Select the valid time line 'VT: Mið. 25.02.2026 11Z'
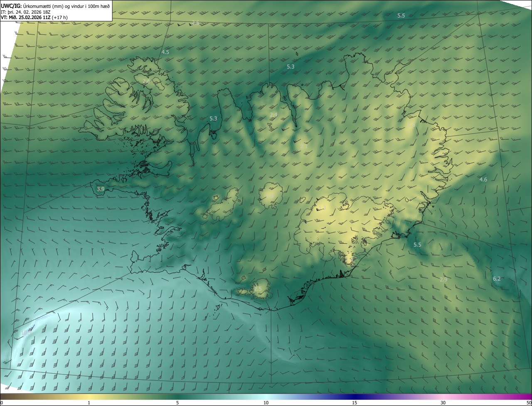This screenshot has height=406, width=532. pos(26,17)
